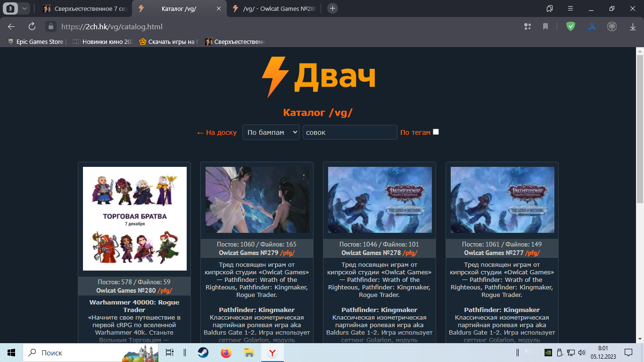The height and width of the screenshot is (362, 644).
Task: Follow the ← На доску link
Action: click(x=217, y=132)
